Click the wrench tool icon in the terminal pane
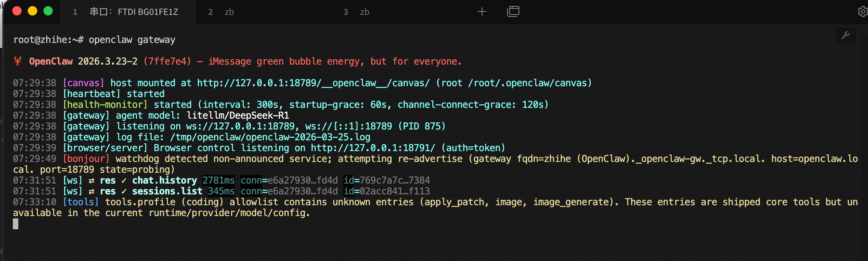The width and height of the screenshot is (868, 261). (x=845, y=35)
